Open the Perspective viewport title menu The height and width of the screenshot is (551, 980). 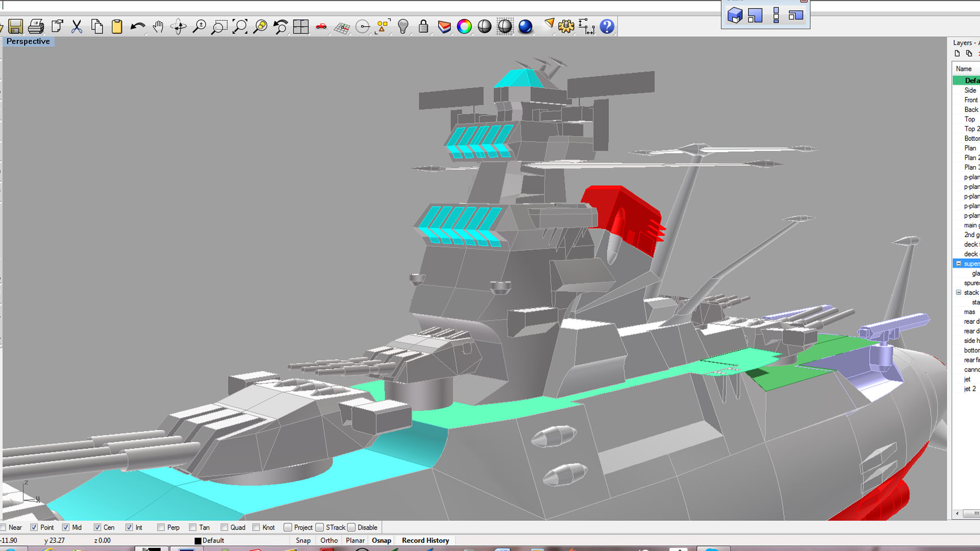29,41
